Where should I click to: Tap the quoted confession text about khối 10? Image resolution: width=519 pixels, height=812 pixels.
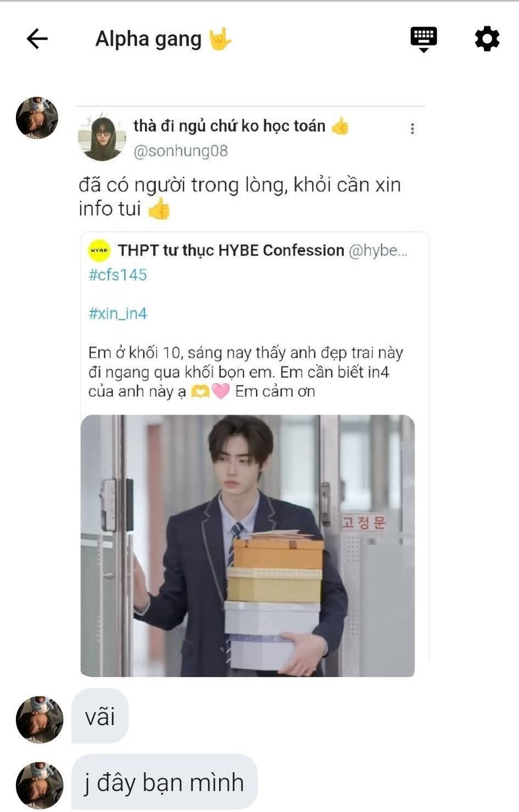[246, 372]
